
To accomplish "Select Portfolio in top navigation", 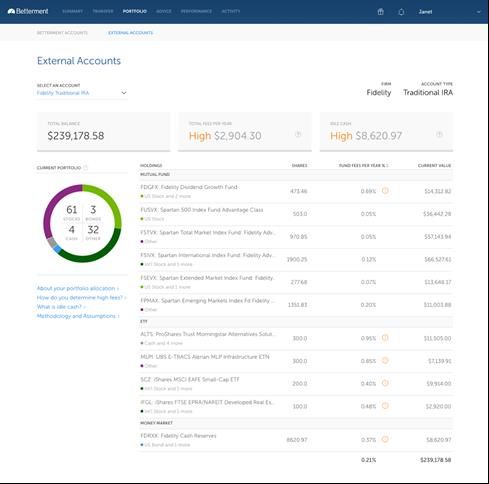I will pyautogui.click(x=135, y=11).
